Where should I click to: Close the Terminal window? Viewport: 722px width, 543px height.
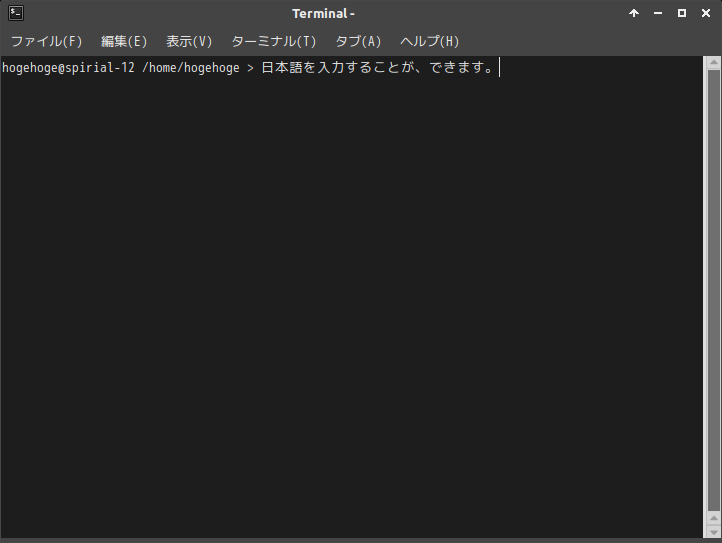coord(706,13)
